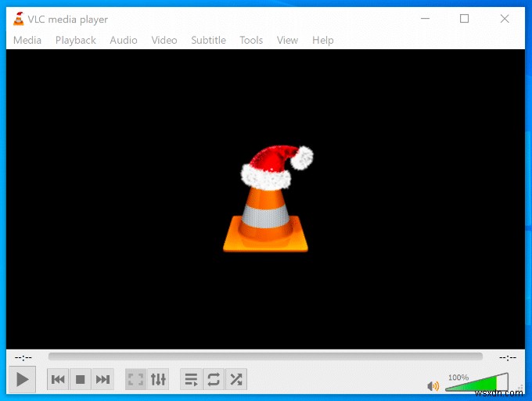Stop playback with the Stop button
Viewport: 532px width, 401px height.
tap(80, 379)
